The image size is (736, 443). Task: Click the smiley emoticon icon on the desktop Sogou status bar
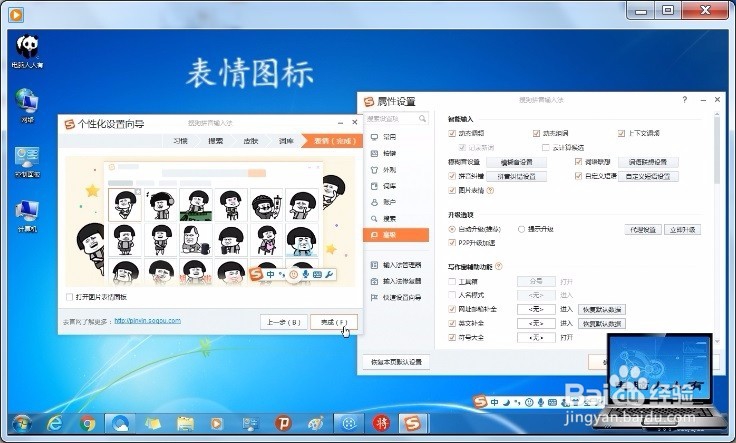(529, 402)
